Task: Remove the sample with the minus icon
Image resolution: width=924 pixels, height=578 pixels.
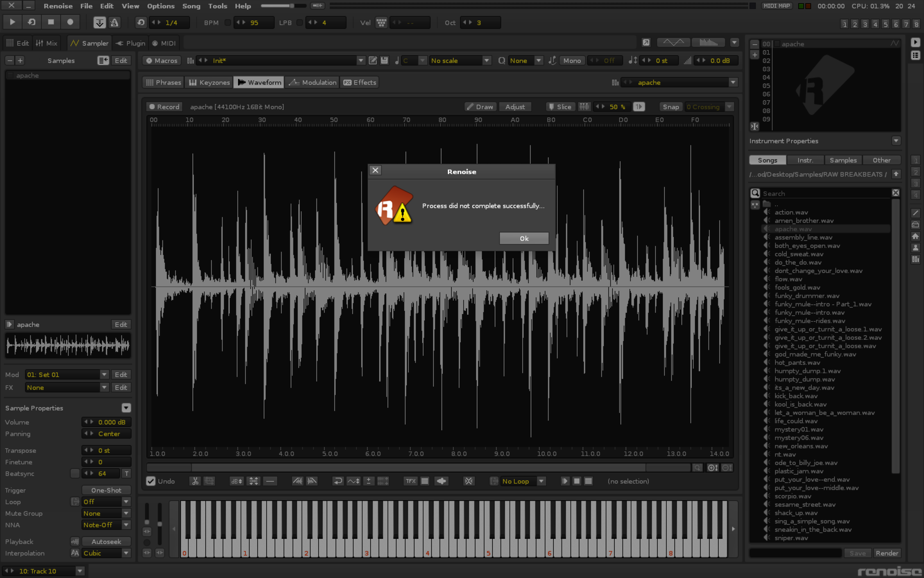Action: point(10,60)
